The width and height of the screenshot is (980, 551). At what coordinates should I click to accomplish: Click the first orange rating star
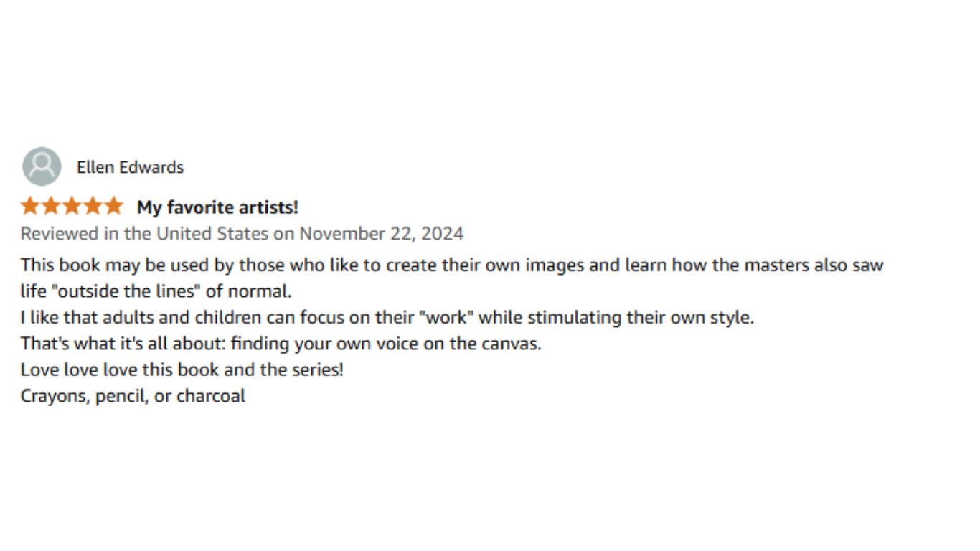coord(29,207)
